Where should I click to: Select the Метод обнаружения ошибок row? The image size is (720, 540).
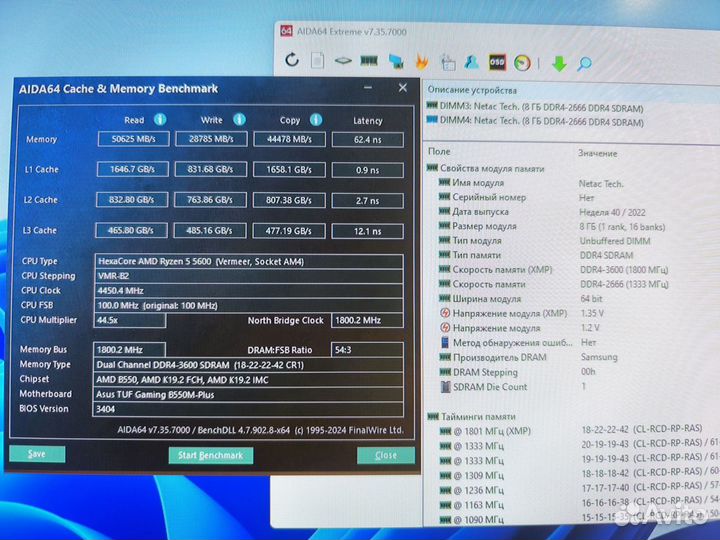point(518,343)
